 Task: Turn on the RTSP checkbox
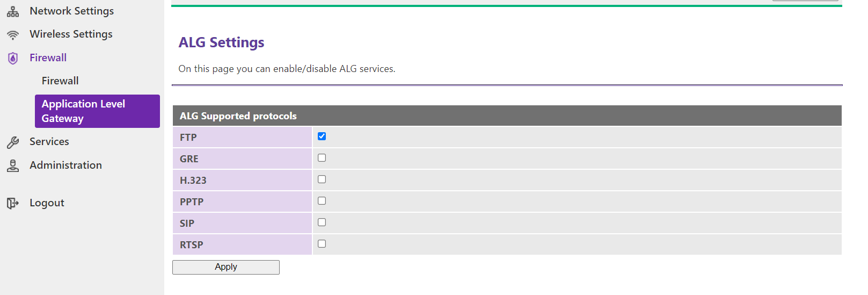[x=322, y=244]
